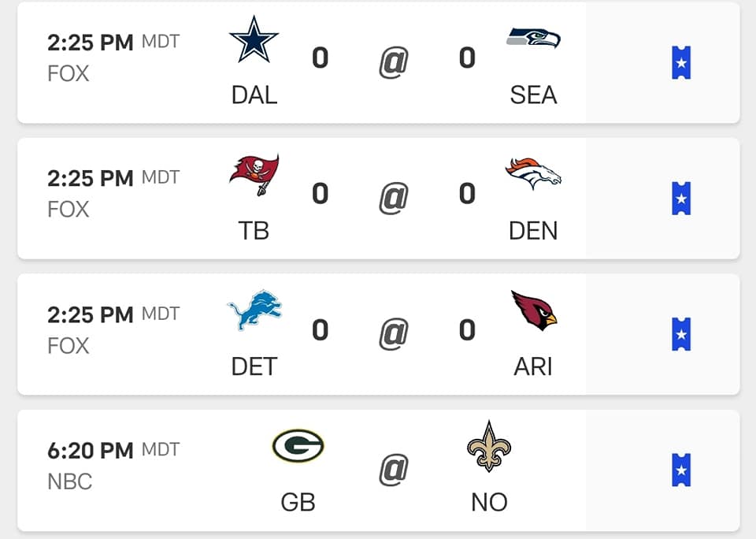Click the DEN team abbreviation
The height and width of the screenshot is (539, 756).
tap(533, 231)
